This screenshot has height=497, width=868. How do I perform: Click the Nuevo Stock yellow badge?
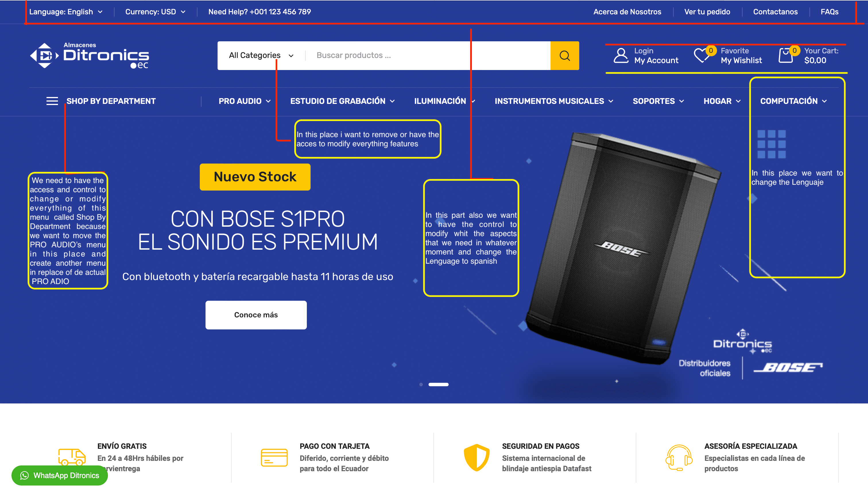tap(255, 177)
